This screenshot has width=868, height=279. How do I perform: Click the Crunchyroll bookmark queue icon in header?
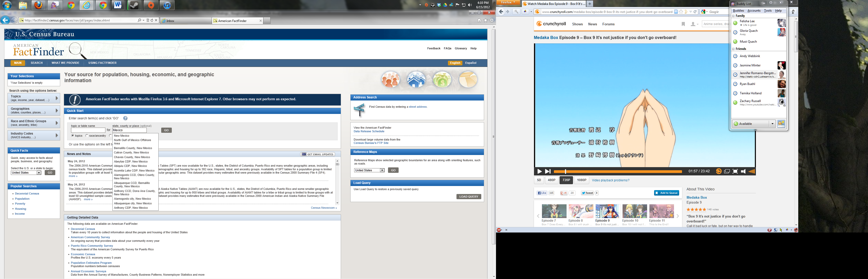click(x=683, y=24)
